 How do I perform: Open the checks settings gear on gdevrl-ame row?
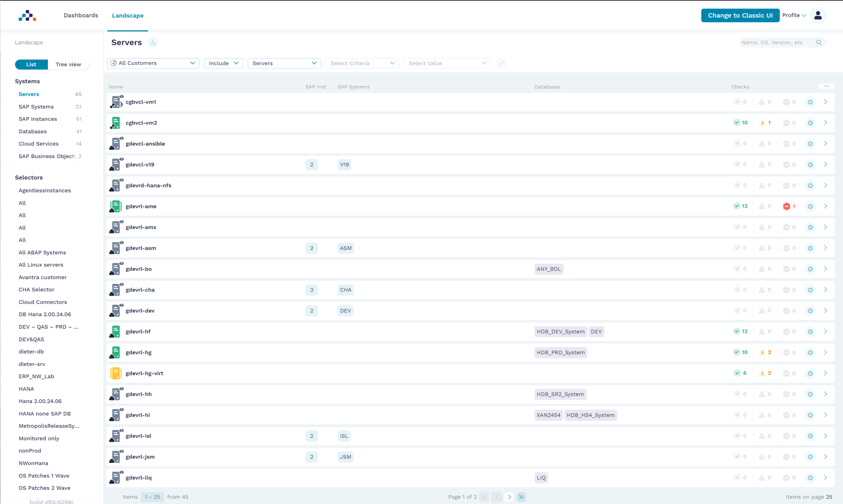[810, 206]
